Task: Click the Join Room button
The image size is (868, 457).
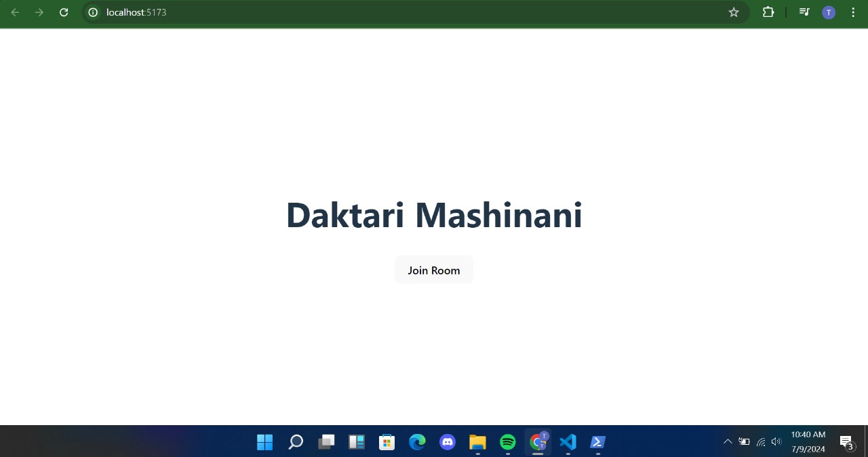Action: point(433,270)
